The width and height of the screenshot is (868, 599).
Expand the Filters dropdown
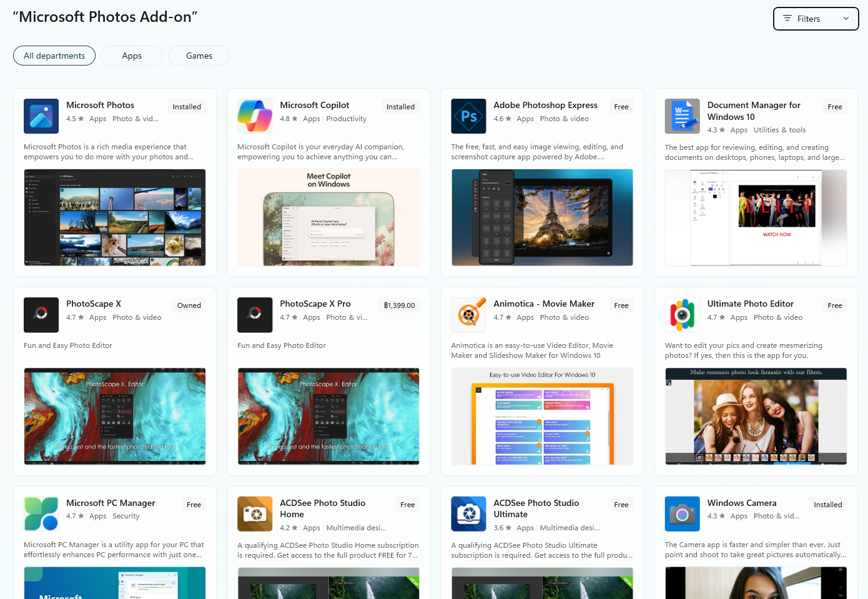816,19
